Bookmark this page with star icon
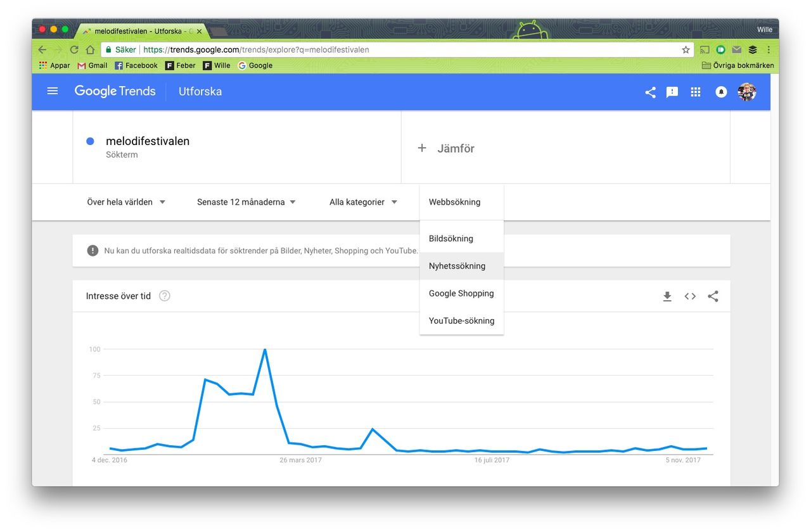811x532 pixels. [x=686, y=49]
